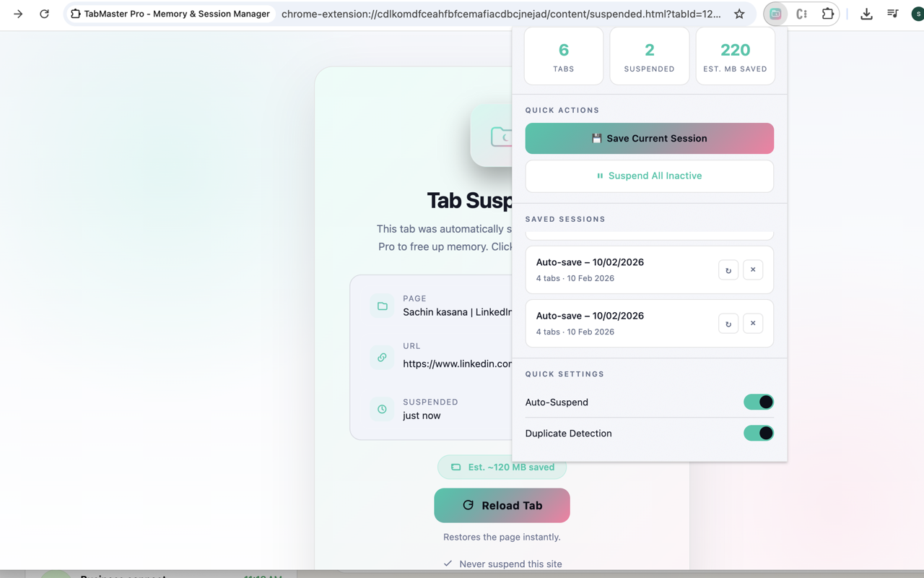The image size is (924, 578).
Task: Select the Suspended count card
Action: 649,56
